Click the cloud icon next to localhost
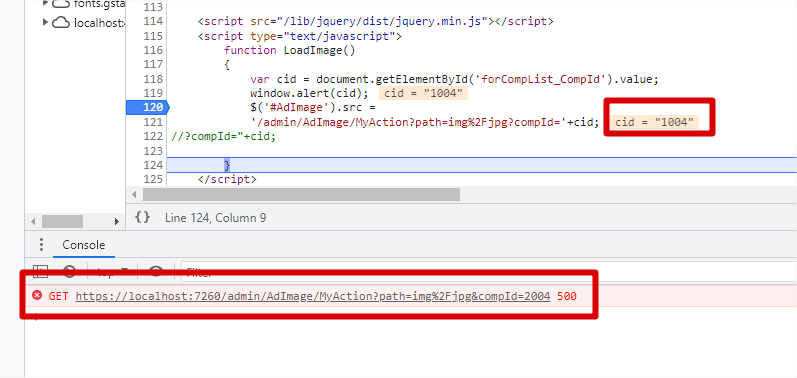Screen dimensions: 797x378 [61, 22]
